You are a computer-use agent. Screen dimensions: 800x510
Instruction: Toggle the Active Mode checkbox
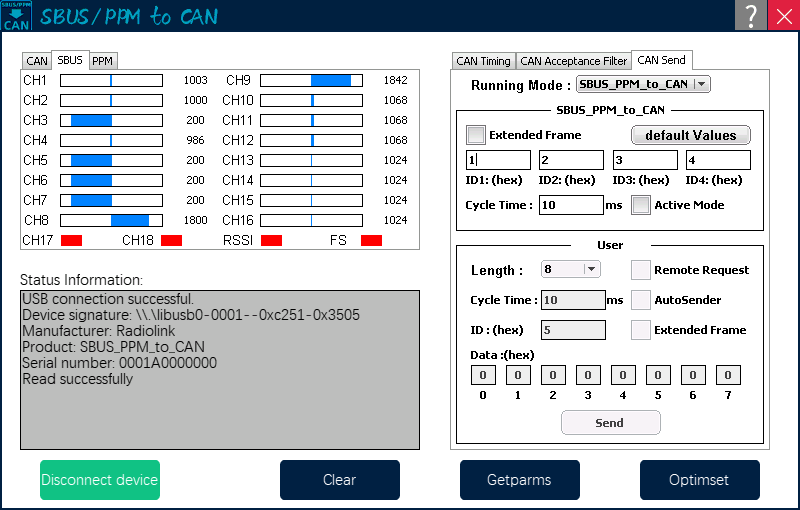coord(641,205)
